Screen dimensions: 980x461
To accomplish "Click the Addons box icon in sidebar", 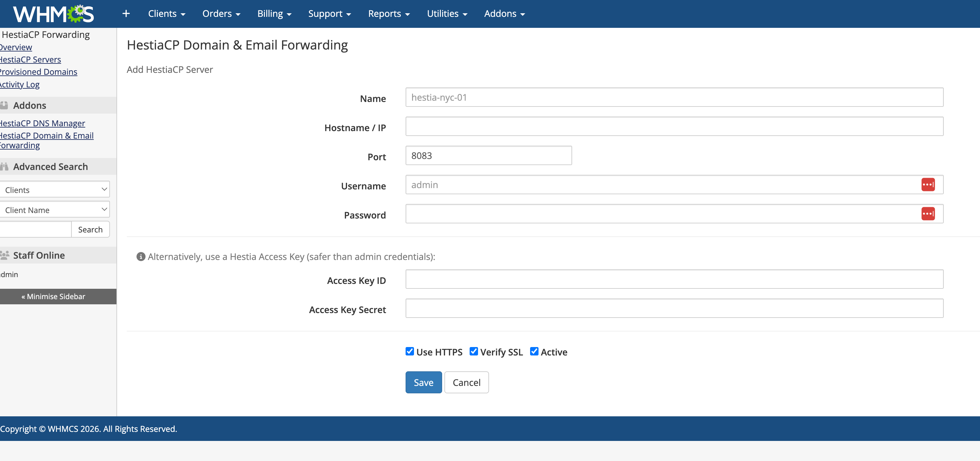I will pos(4,106).
